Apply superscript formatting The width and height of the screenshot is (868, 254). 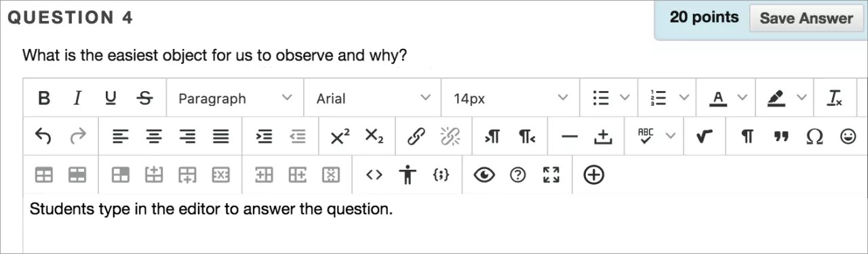340,137
